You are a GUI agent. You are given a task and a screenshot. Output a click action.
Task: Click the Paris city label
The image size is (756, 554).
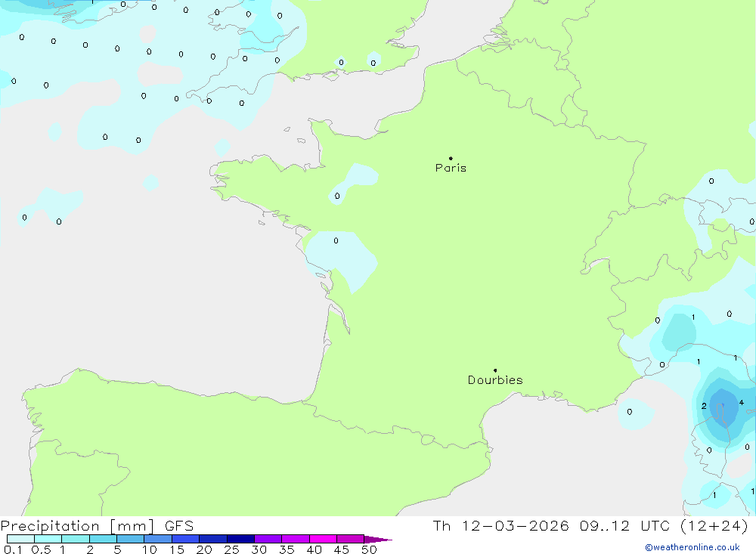[x=451, y=168]
